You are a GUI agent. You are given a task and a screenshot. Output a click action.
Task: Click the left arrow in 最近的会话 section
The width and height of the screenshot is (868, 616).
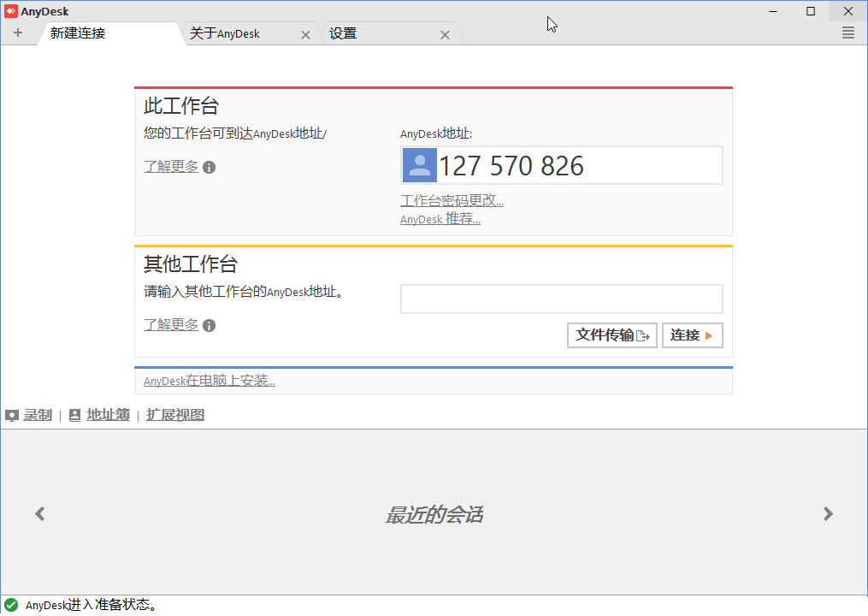pyautogui.click(x=40, y=513)
